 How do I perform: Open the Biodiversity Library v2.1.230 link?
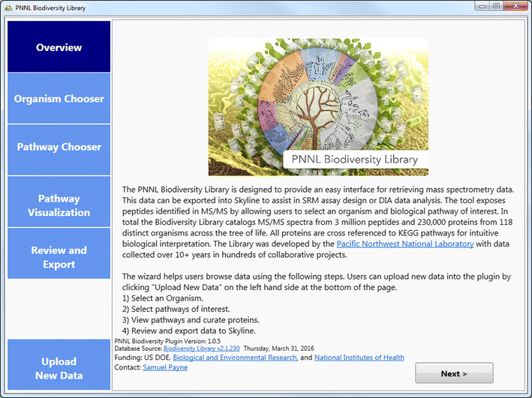click(x=202, y=349)
